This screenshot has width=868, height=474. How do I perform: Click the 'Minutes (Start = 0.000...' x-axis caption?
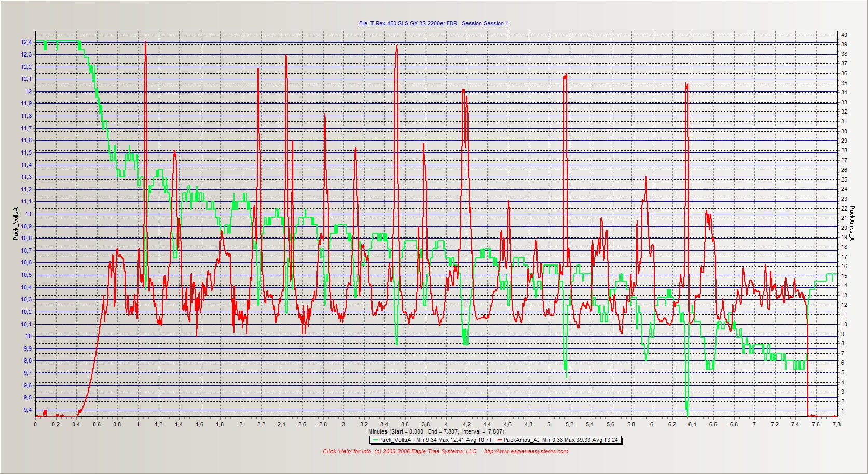click(x=436, y=431)
